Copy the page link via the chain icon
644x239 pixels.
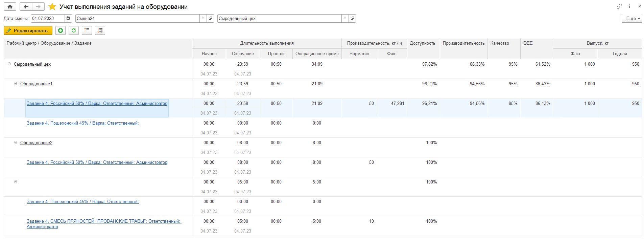619,6
